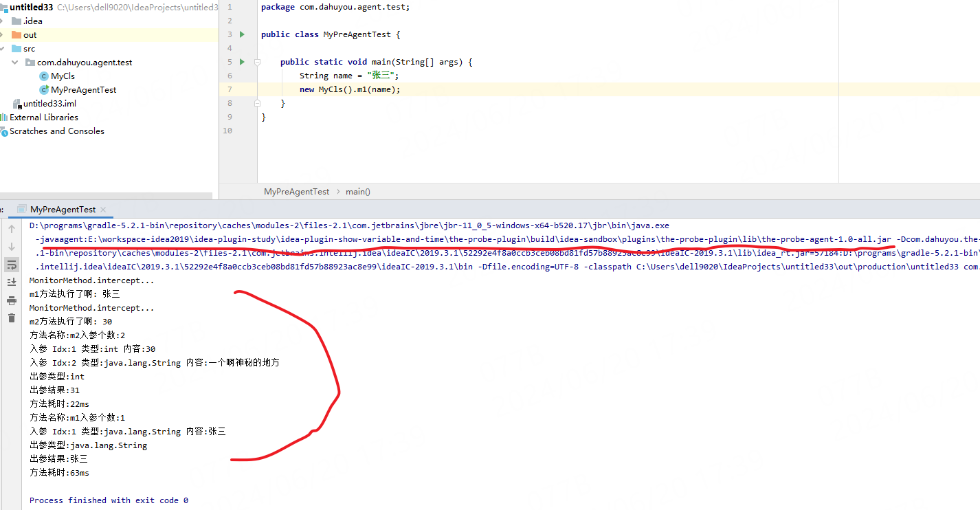980x510 pixels.
Task: Click the java.exe path link in the console
Action: pos(349,225)
